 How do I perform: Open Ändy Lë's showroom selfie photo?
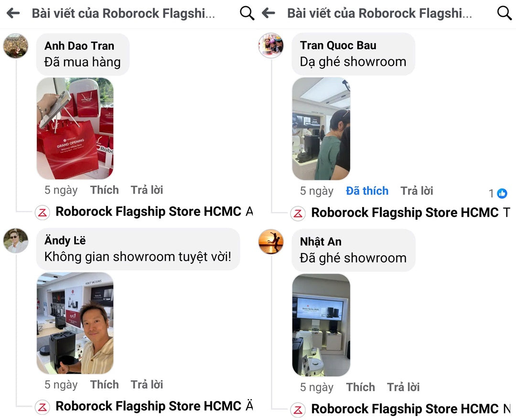[x=75, y=323]
